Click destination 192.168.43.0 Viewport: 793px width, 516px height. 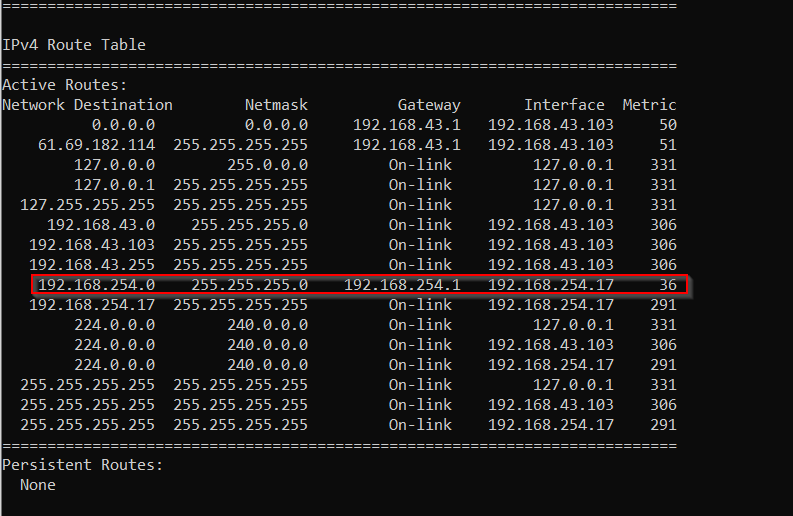click(x=101, y=225)
